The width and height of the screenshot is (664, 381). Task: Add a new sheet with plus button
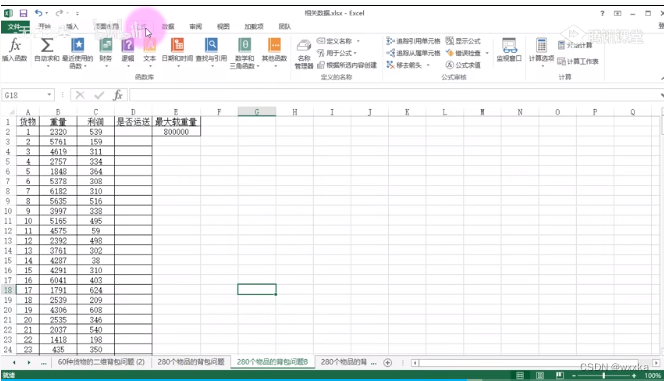pyautogui.click(x=387, y=362)
